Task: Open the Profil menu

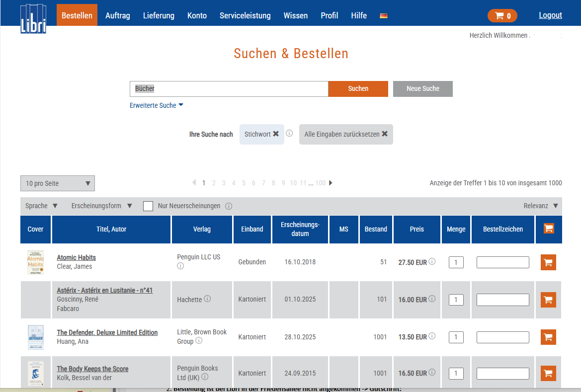Action: pos(329,15)
